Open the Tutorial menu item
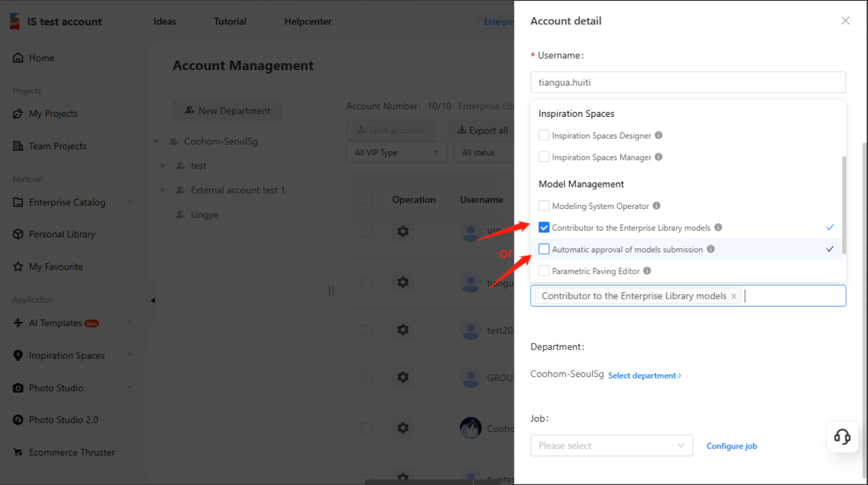868x485 pixels. pos(230,21)
